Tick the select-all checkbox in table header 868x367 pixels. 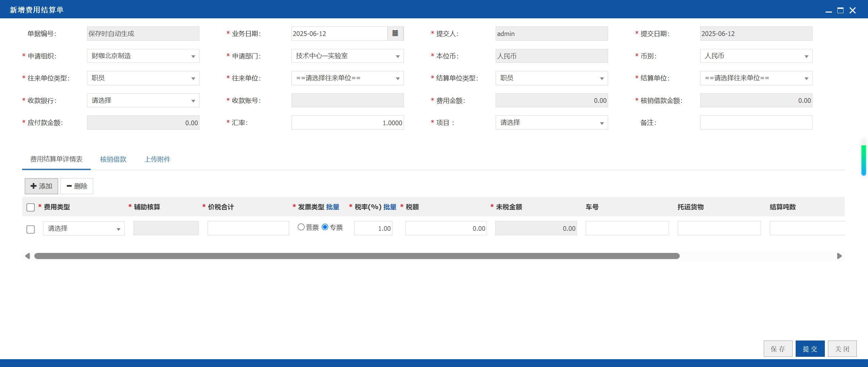31,207
